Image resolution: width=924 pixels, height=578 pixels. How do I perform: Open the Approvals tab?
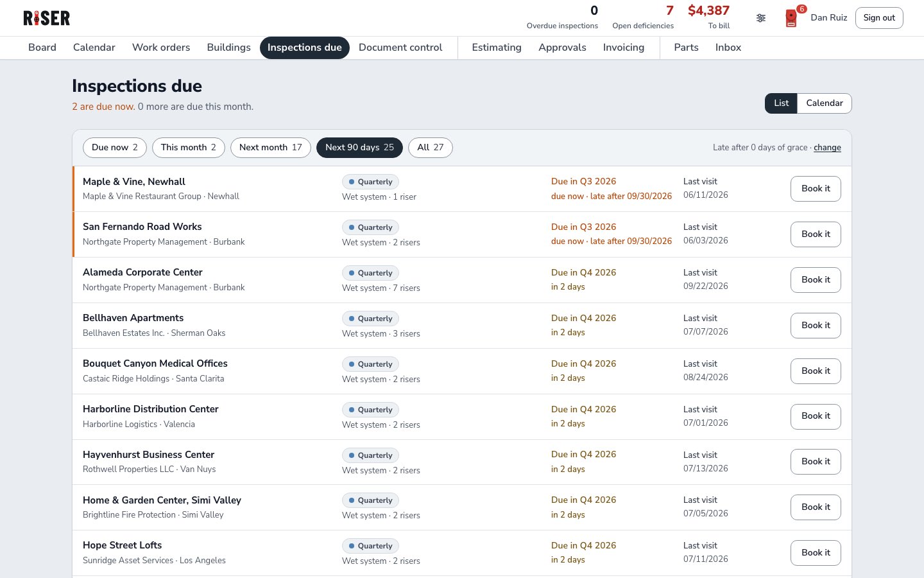(563, 48)
